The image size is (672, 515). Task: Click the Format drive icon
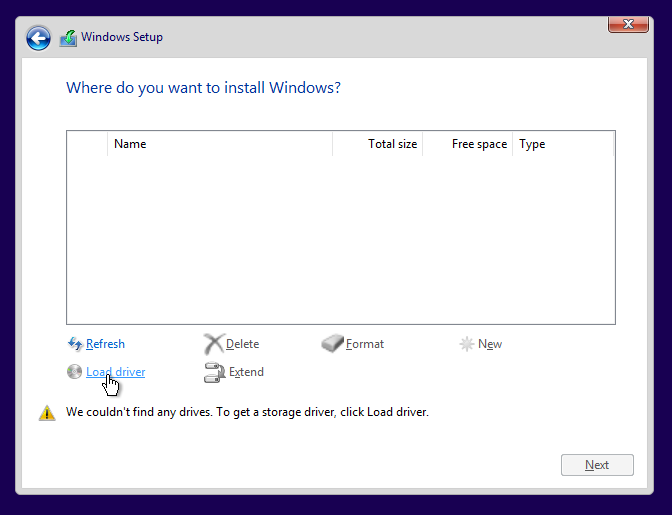coord(333,344)
